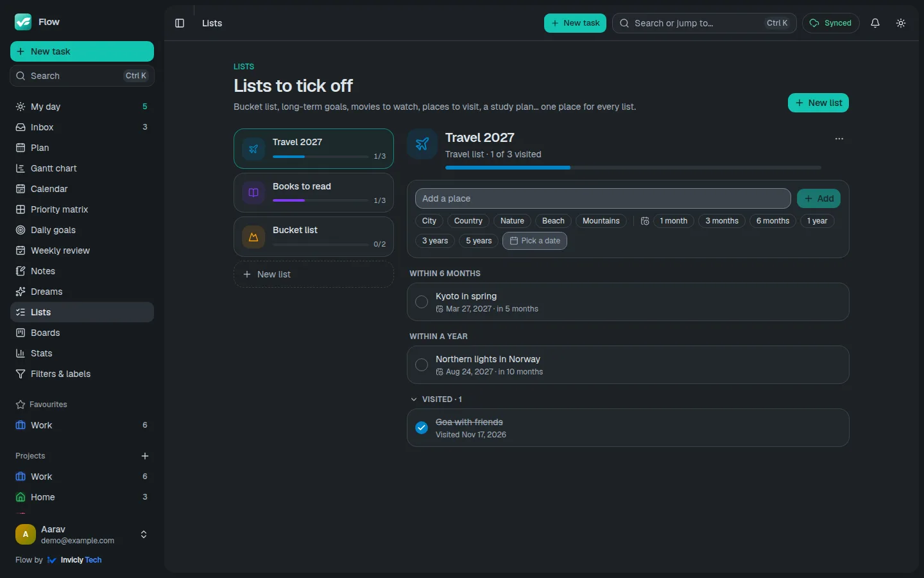Click the Weekly review icon
Image resolution: width=924 pixels, height=578 pixels.
(x=21, y=250)
